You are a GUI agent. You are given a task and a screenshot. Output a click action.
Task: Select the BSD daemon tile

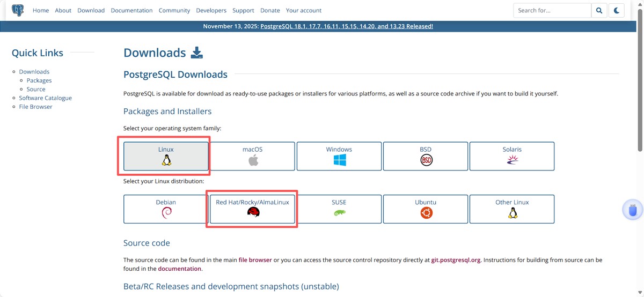point(426,156)
